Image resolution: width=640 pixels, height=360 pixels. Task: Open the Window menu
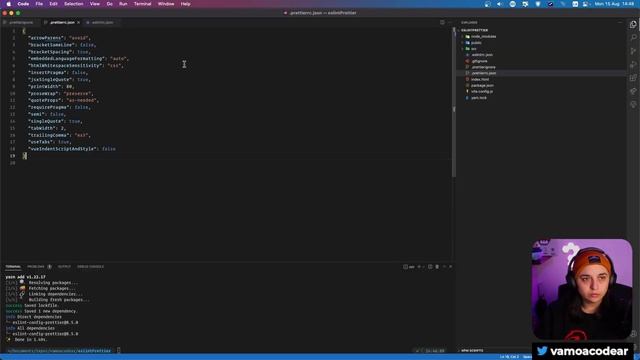[166, 4]
